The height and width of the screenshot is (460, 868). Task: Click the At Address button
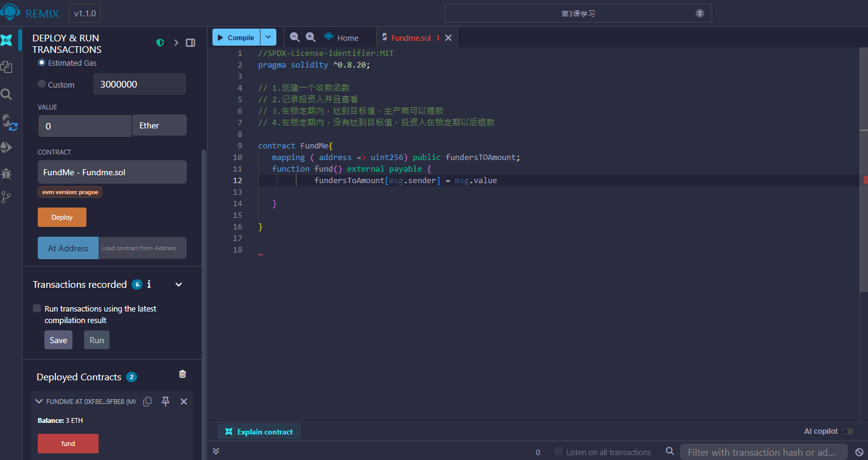pyautogui.click(x=68, y=248)
